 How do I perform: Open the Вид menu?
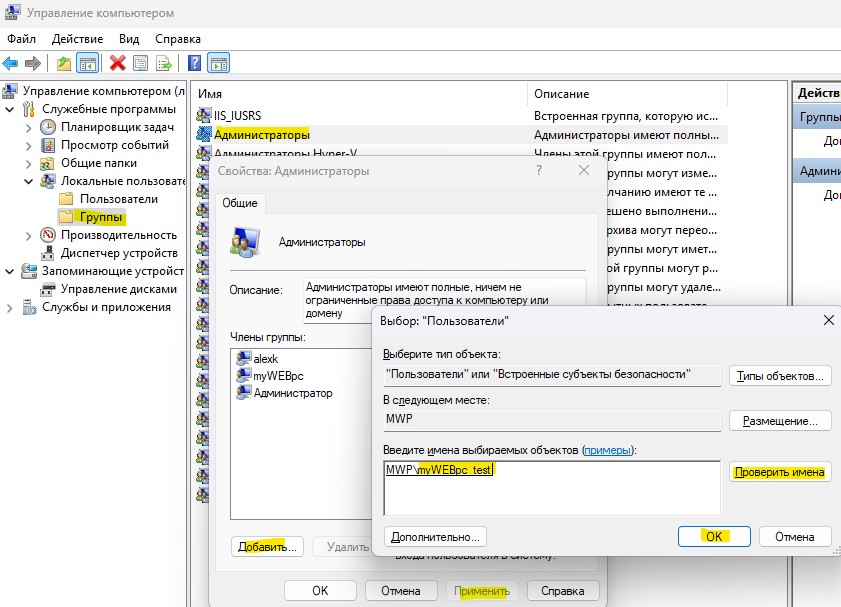pyautogui.click(x=129, y=39)
